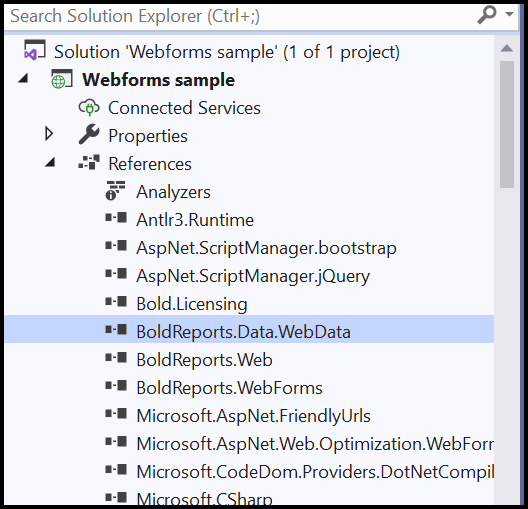Expand the Properties node
Screen dimensions: 528x509
tap(49, 134)
